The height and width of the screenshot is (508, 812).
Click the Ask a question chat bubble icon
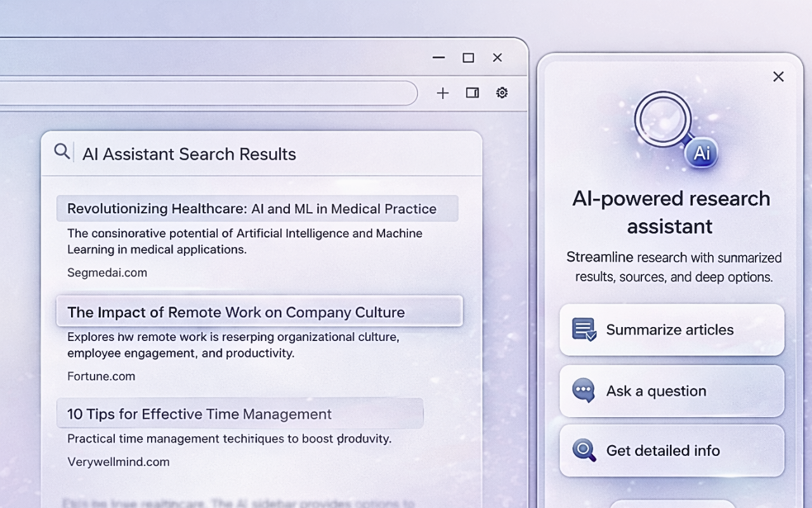coord(584,391)
